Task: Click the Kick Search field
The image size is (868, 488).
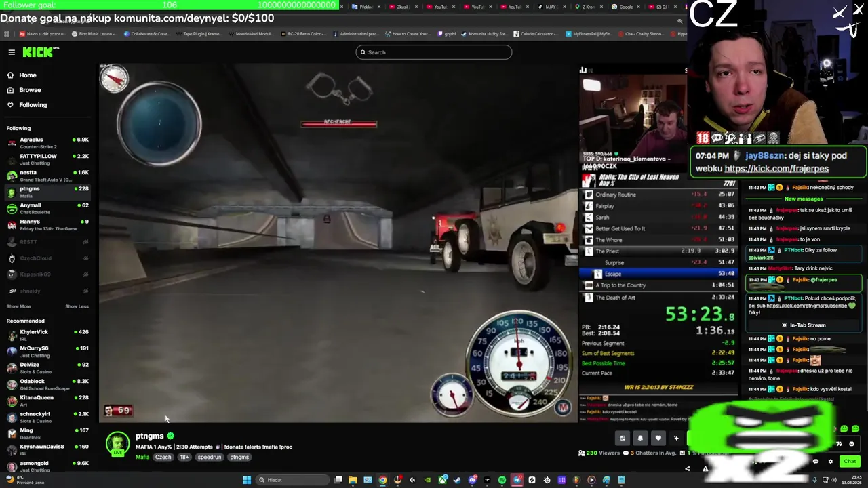Action: (434, 52)
